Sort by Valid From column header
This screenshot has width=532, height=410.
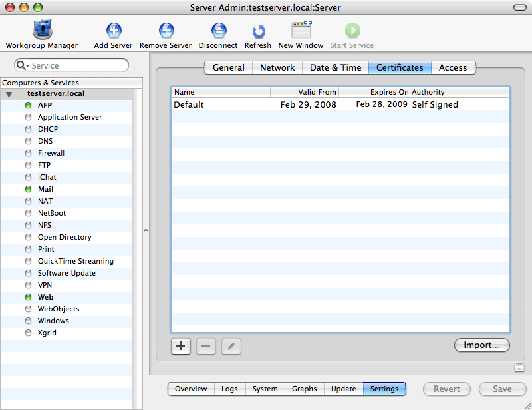305,92
